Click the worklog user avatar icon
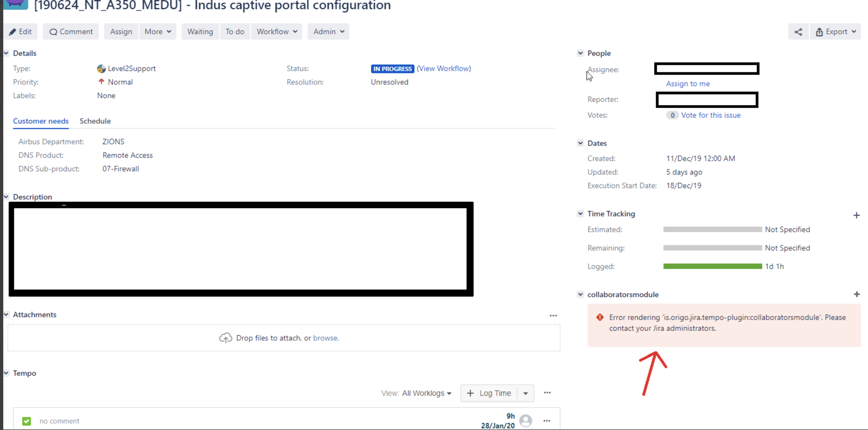The width and height of the screenshot is (868, 430). 525,421
